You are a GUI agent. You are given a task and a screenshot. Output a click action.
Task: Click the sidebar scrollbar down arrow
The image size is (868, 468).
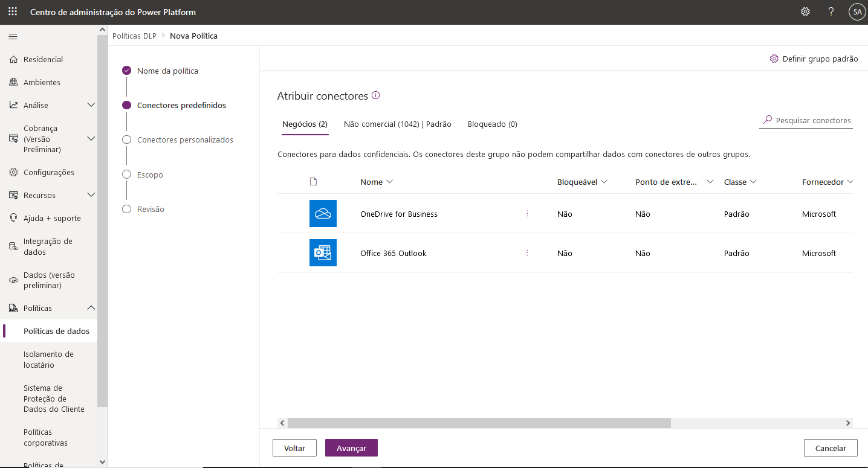102,462
